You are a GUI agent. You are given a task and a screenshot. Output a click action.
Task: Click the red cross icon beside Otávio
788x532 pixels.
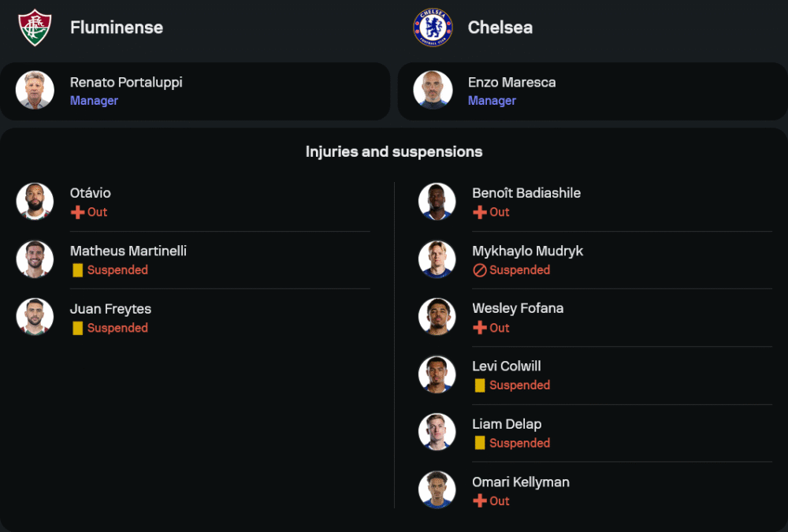(x=77, y=212)
